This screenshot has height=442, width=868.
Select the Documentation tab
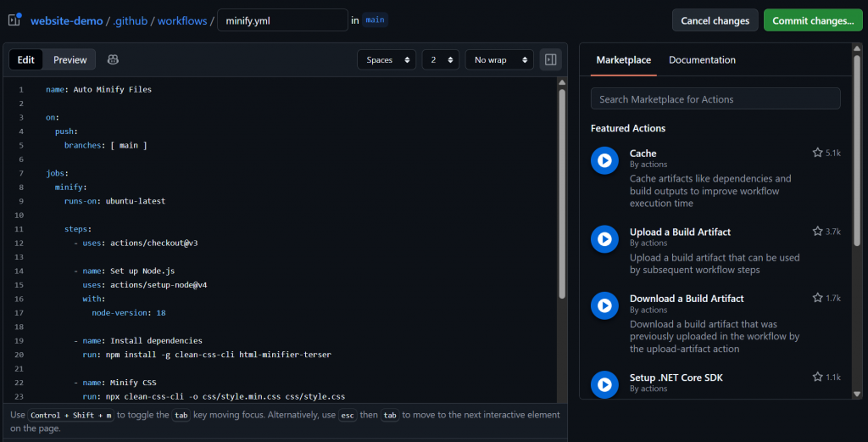coord(702,60)
